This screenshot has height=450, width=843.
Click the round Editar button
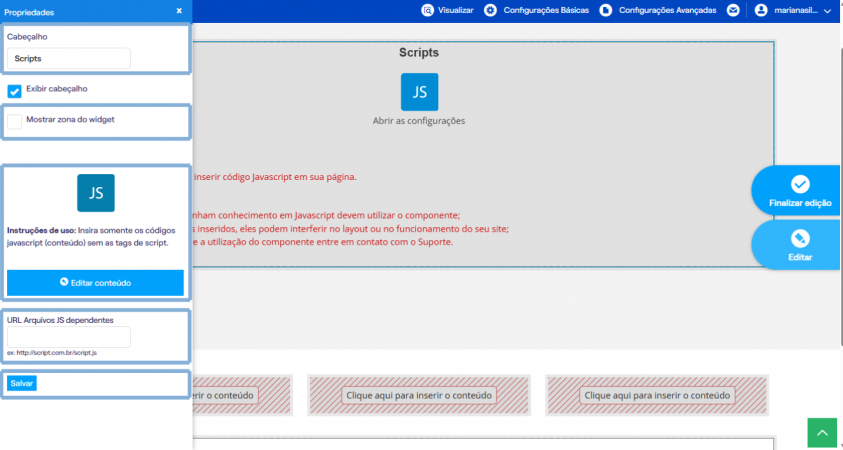797,245
